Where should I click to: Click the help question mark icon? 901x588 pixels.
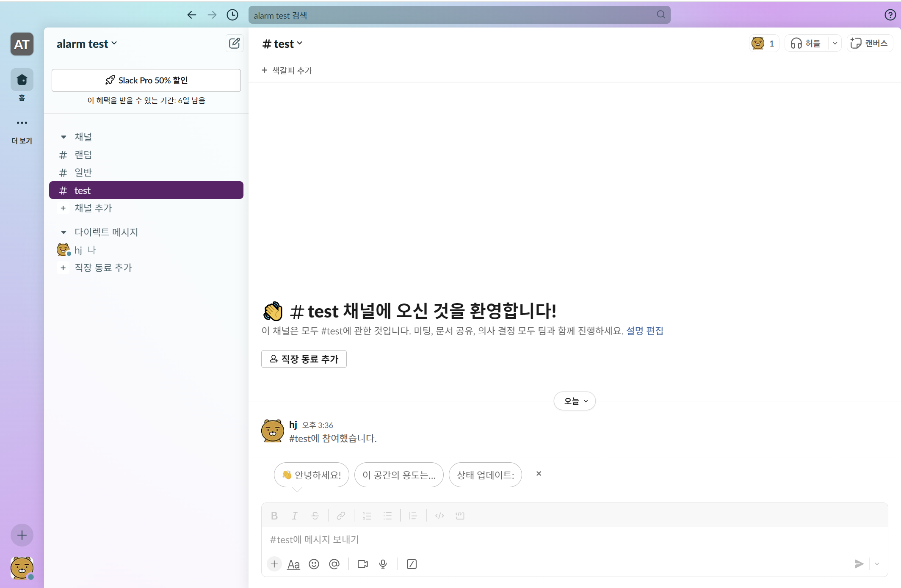pyautogui.click(x=890, y=15)
